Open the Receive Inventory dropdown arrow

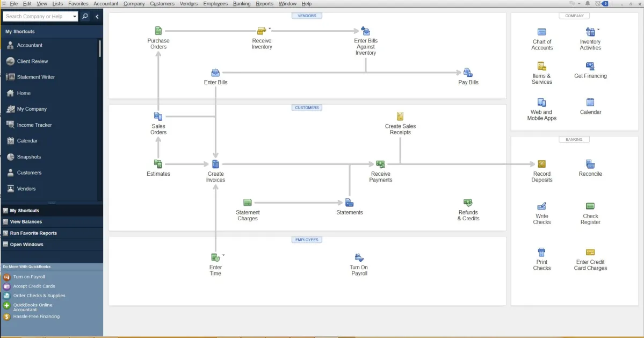click(x=269, y=28)
